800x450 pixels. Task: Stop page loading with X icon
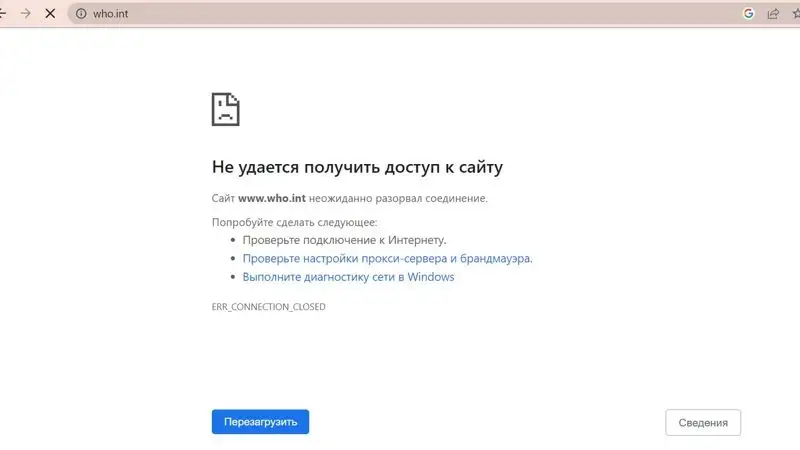(50, 14)
